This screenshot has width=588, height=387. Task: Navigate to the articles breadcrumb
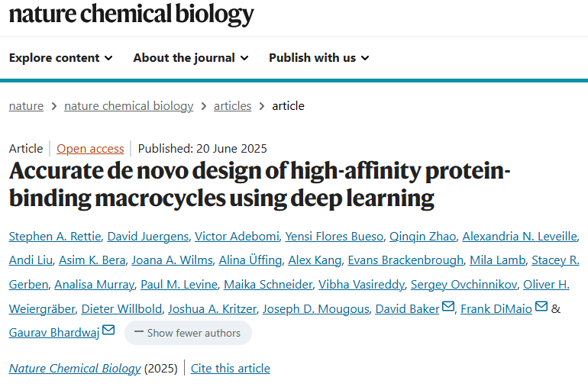coord(232,106)
